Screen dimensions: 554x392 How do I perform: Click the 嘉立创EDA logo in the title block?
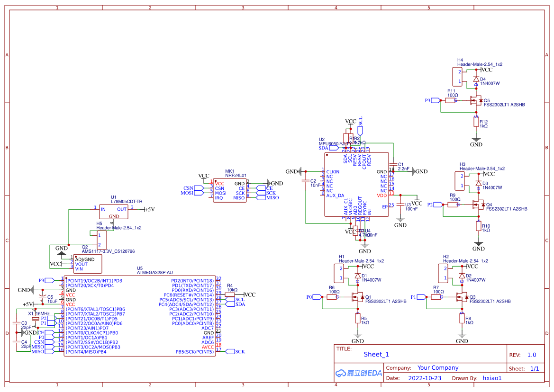click(358, 373)
